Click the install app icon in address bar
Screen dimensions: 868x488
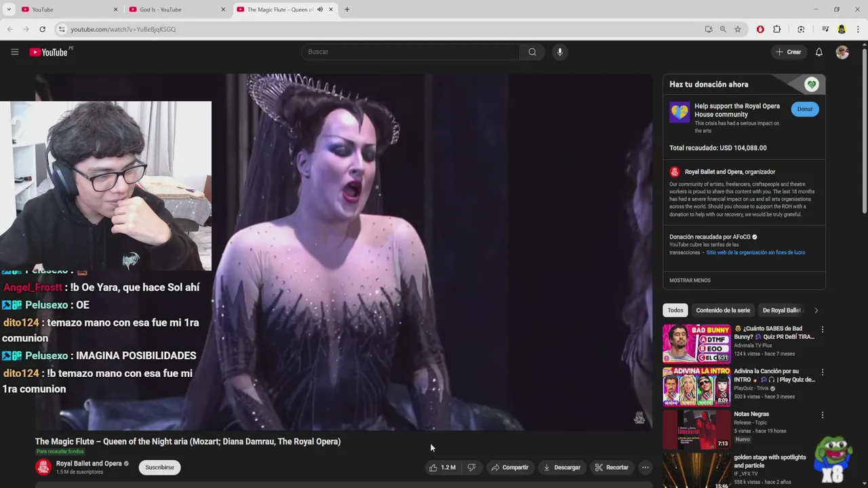[709, 29]
